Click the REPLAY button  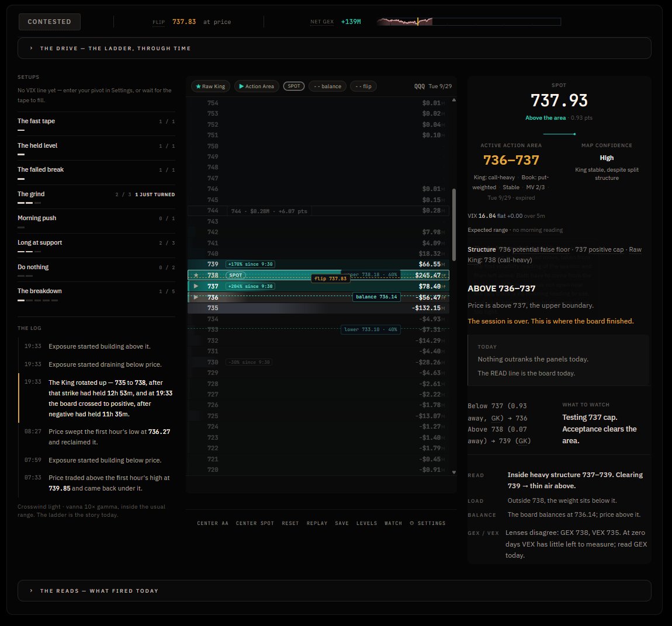[317, 523]
